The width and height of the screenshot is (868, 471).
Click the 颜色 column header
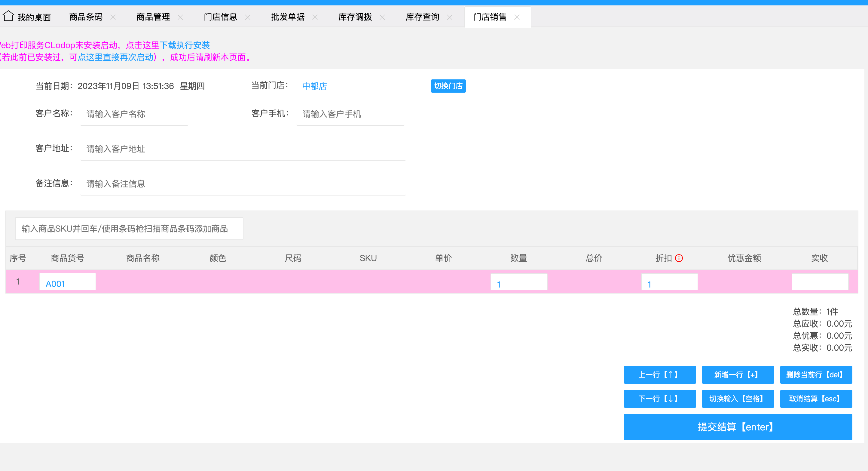click(x=218, y=258)
